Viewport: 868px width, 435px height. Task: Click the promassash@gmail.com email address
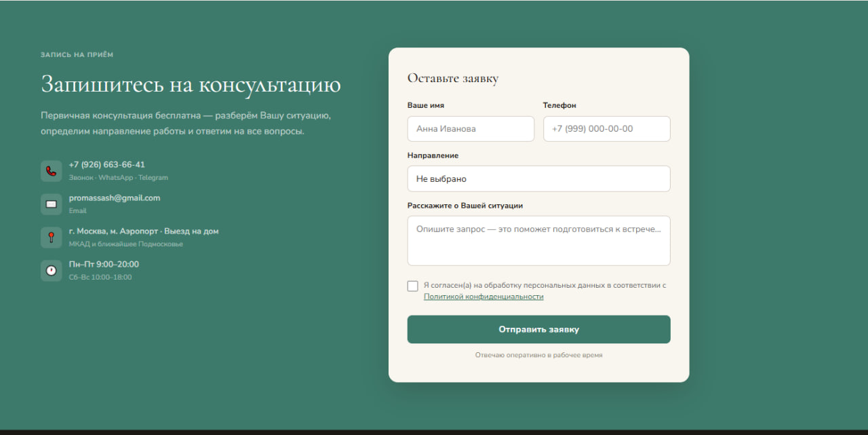(115, 198)
